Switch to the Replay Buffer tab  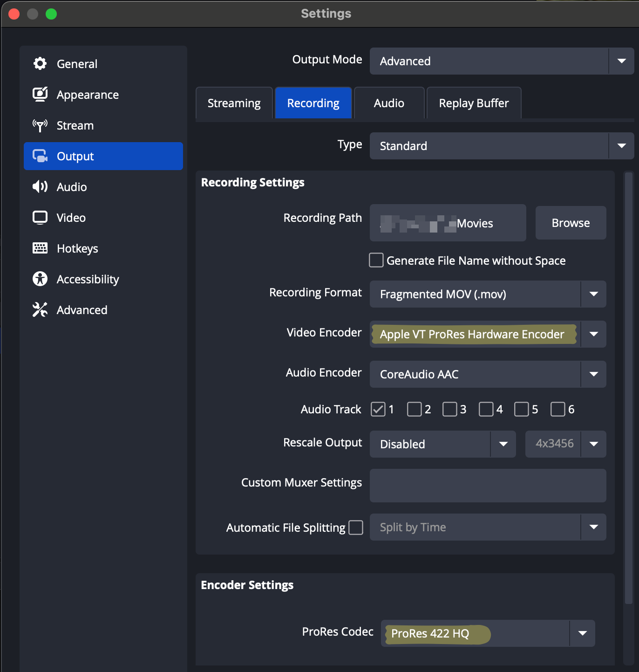[474, 103]
